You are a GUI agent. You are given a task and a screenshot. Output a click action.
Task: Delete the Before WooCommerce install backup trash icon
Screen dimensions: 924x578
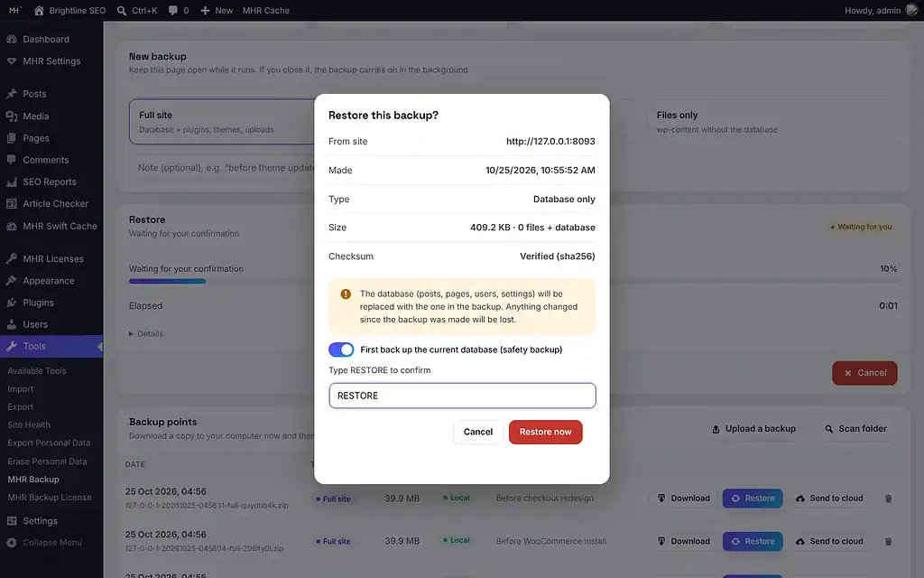888,542
